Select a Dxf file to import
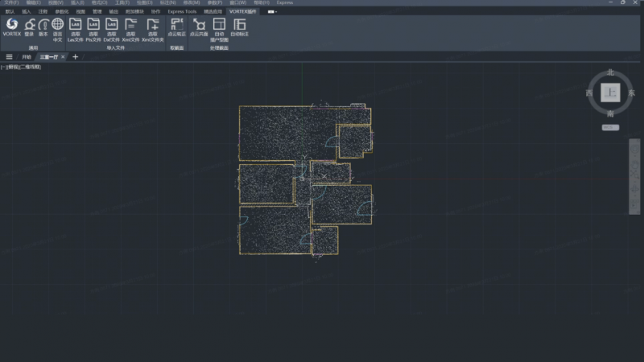The image size is (644, 362). pyautogui.click(x=111, y=30)
